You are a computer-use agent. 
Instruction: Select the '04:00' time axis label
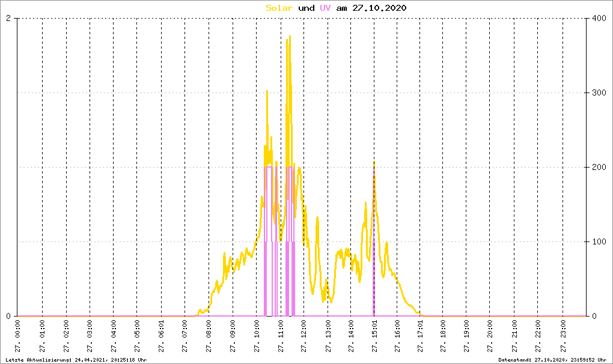pos(114,336)
